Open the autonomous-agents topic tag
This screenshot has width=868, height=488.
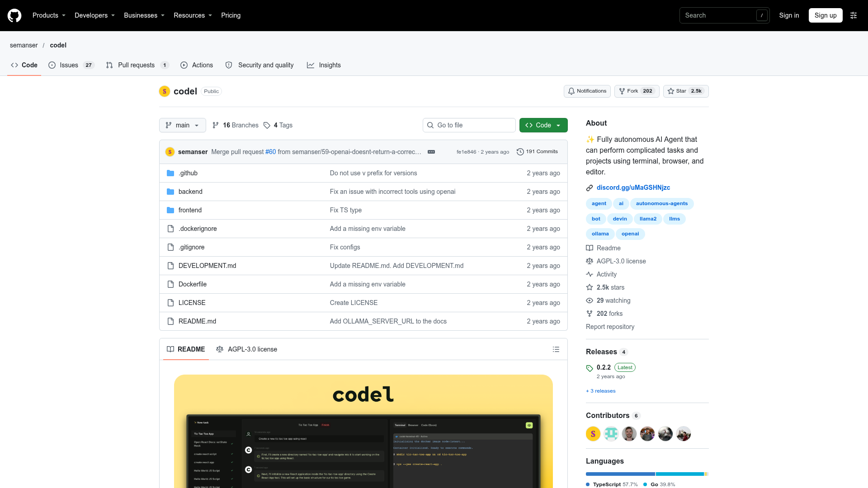click(662, 204)
